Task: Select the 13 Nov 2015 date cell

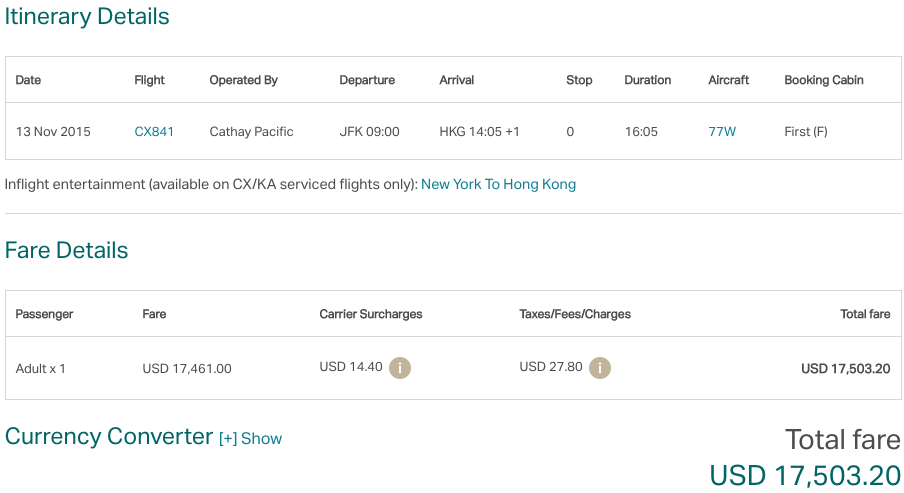Action: (x=53, y=132)
